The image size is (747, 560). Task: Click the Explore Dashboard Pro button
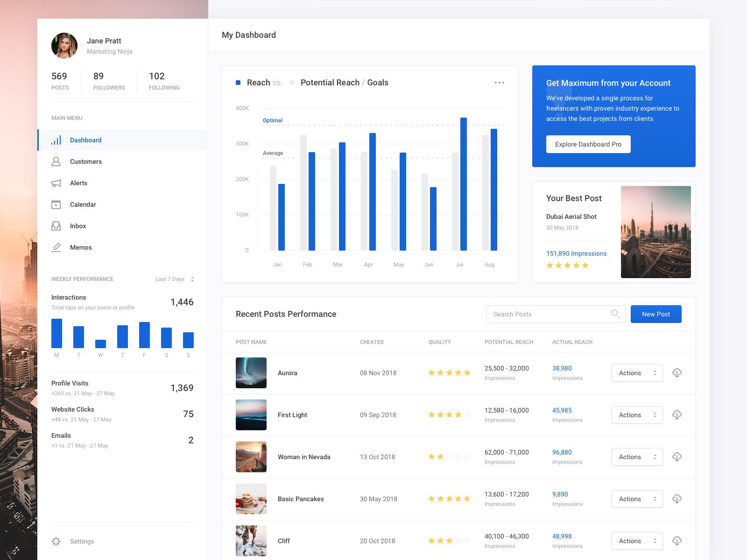click(588, 144)
